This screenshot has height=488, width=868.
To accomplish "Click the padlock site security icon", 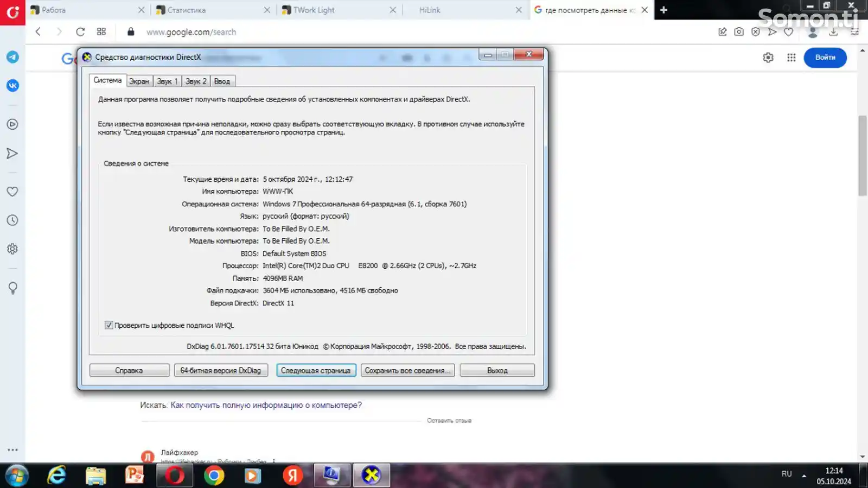I will 131,31.
